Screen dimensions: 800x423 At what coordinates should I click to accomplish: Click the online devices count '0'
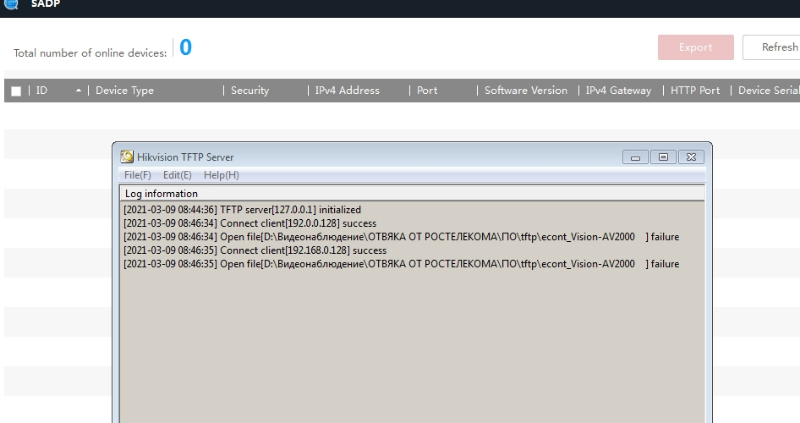coord(186,47)
